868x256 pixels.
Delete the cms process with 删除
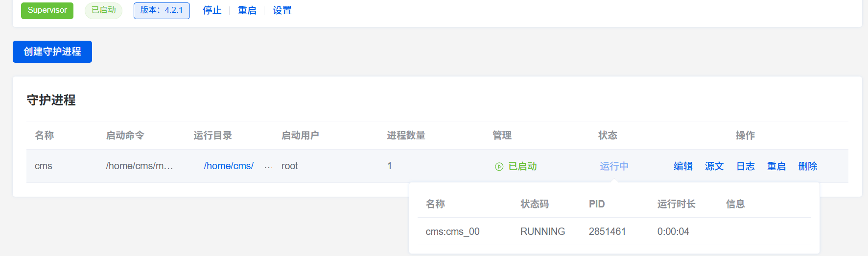(x=808, y=166)
